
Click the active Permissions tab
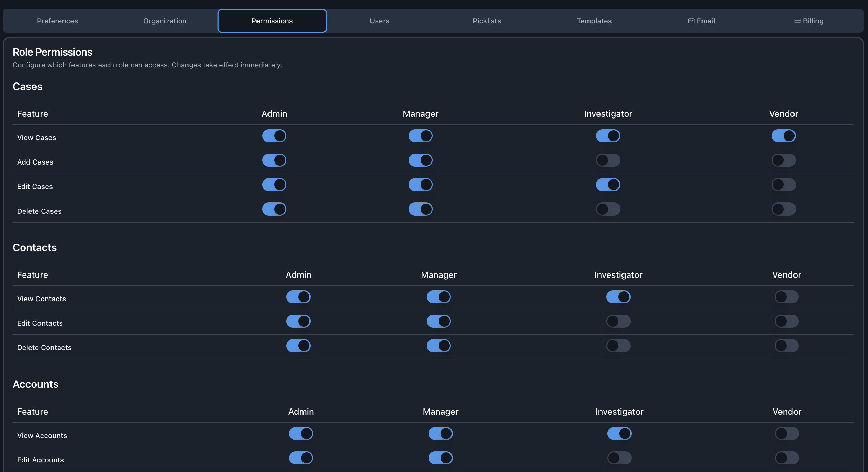pyautogui.click(x=272, y=21)
